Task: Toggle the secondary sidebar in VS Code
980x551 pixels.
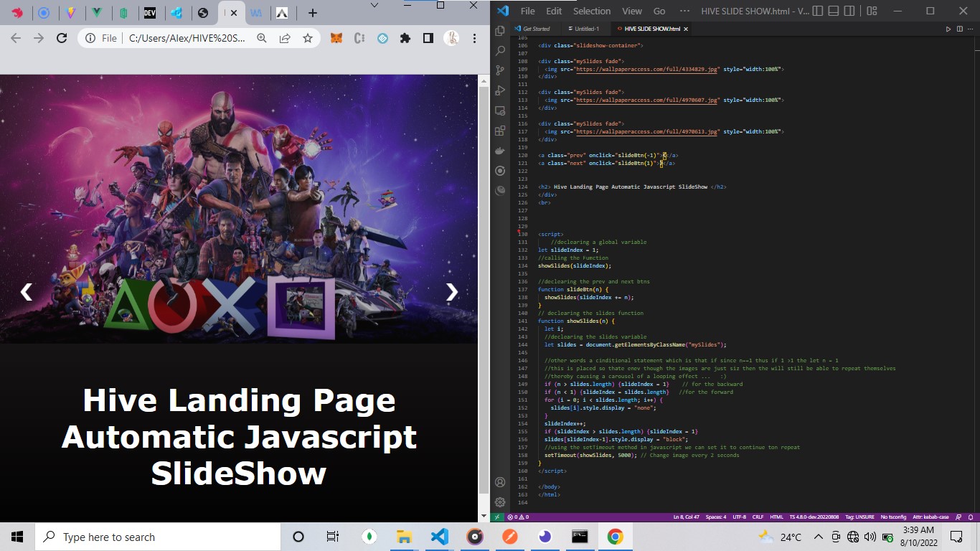Action: click(x=850, y=11)
